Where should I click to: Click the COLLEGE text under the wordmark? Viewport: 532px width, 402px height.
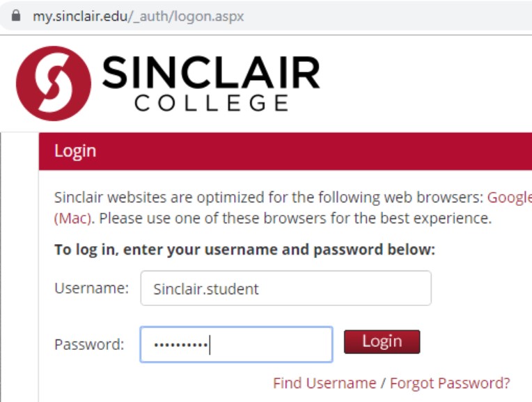[x=212, y=103]
